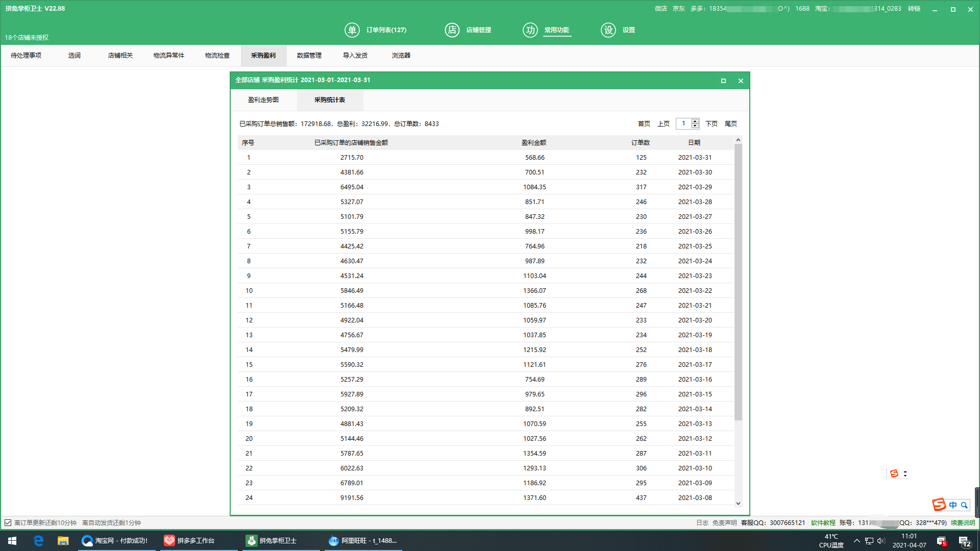
Task: Switch to the 采购统计表 tab
Action: [x=330, y=100]
